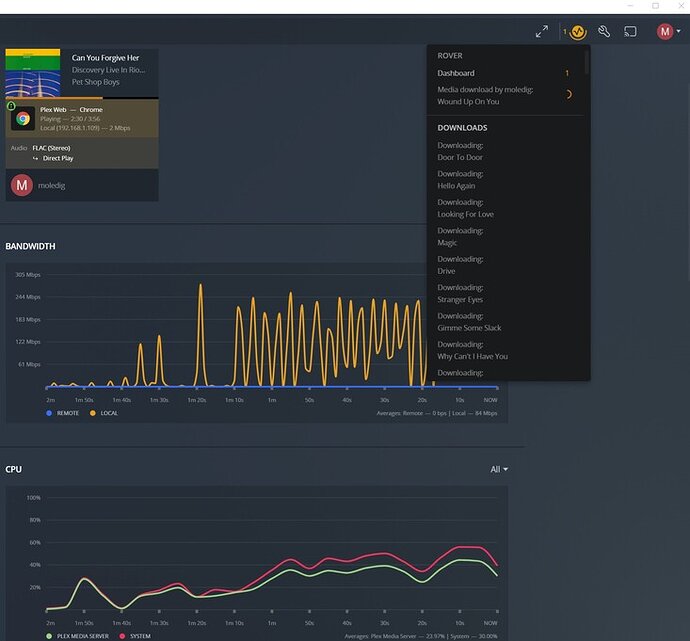Click the fullscreen expand arrows icon

pyautogui.click(x=542, y=31)
